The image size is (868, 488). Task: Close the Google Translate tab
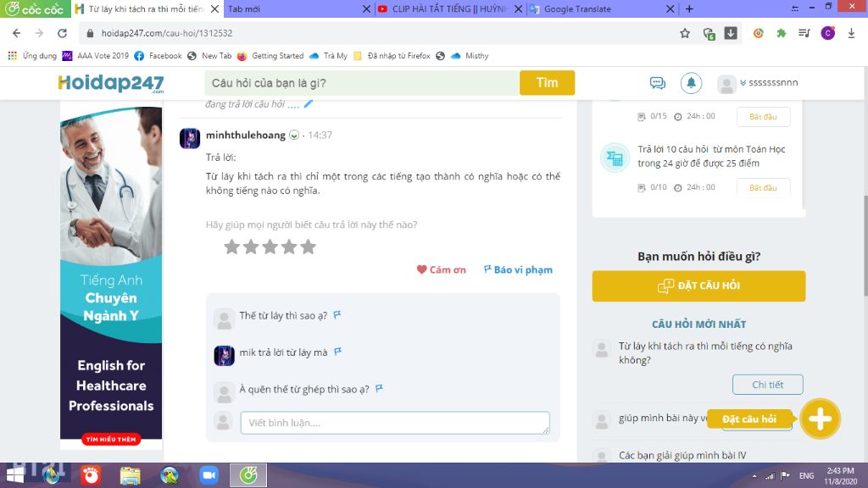click(670, 8)
